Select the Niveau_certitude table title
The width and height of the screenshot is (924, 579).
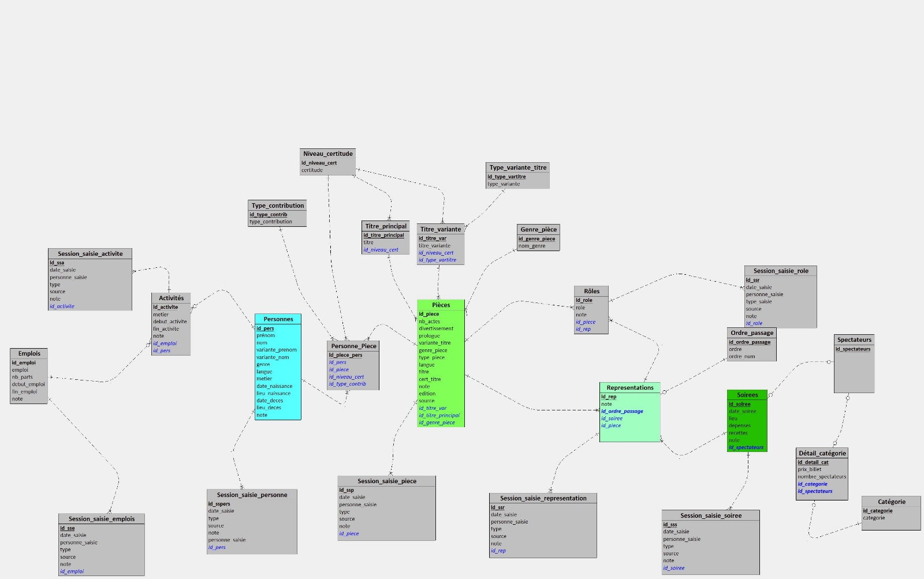pos(327,154)
